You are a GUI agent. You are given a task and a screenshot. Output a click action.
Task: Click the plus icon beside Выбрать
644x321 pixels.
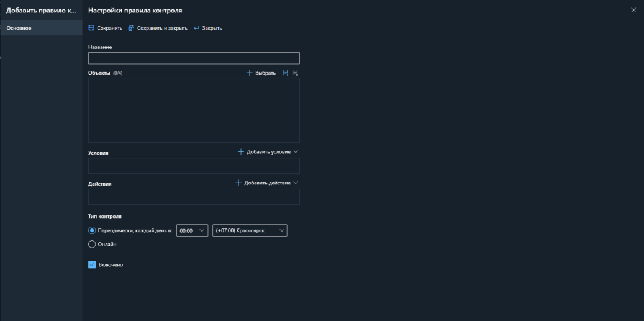[x=250, y=73]
